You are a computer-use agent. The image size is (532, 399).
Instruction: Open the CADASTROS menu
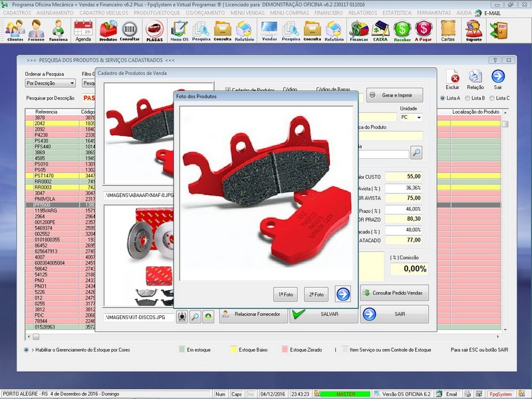(17, 13)
